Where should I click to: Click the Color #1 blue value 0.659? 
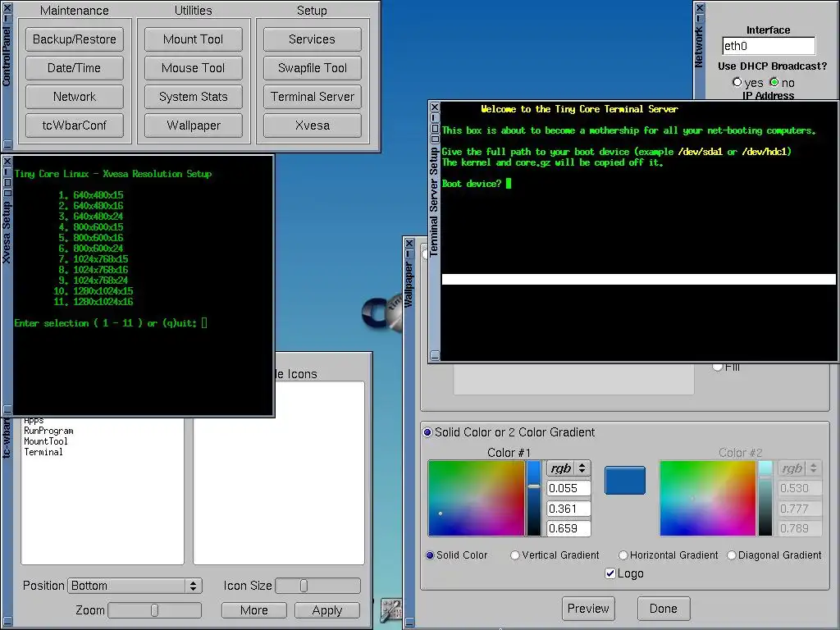pos(569,529)
